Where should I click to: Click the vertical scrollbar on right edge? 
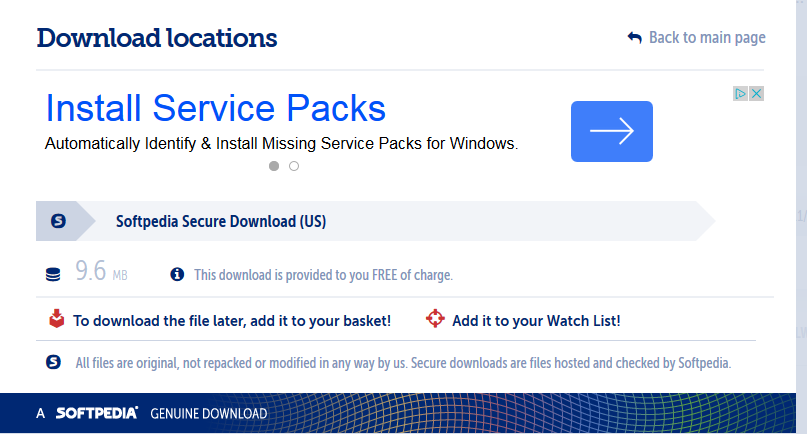(801, 217)
